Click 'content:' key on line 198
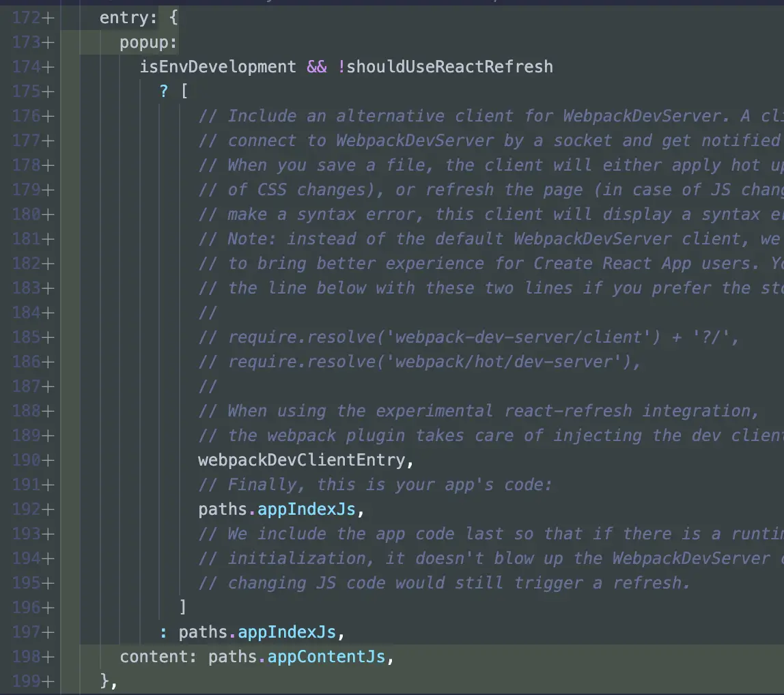784x695 pixels. [x=158, y=657]
